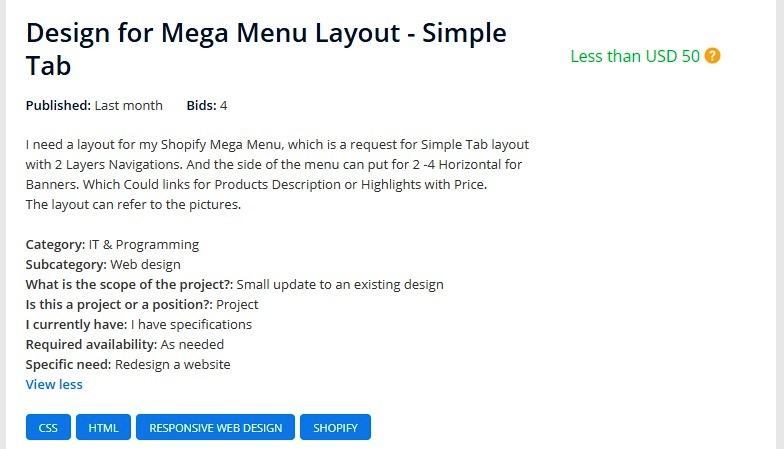Click the sentence 'The layout can refer to the pictures'
This screenshot has width=784, height=449.
[134, 205]
